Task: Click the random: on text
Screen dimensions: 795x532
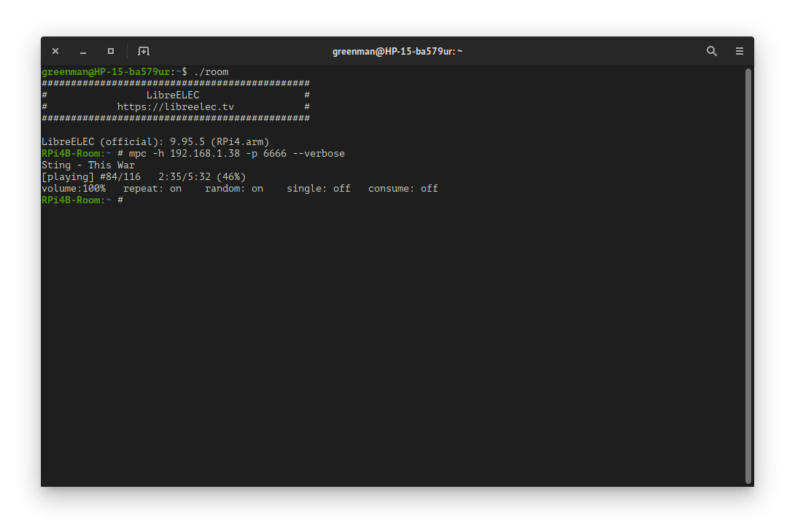Action: pyautogui.click(x=234, y=189)
